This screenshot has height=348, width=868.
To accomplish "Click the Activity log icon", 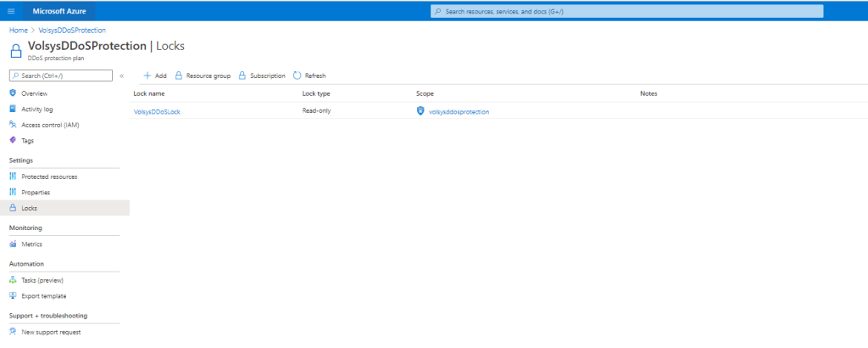I will click(x=13, y=109).
